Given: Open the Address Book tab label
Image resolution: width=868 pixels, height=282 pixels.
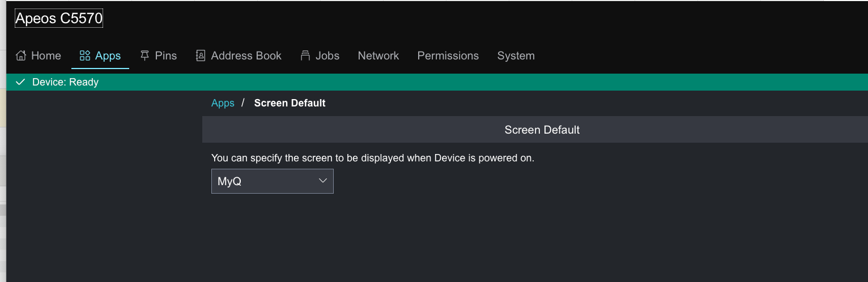Looking at the screenshot, I should [246, 55].
